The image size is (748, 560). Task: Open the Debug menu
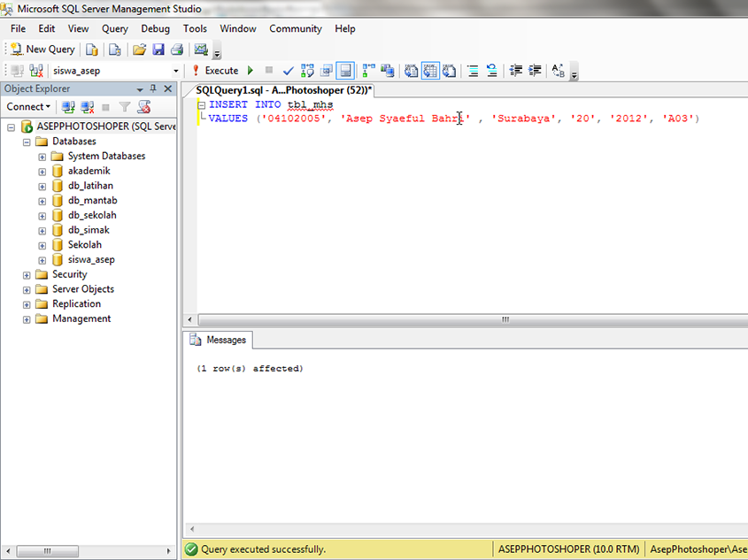155,28
